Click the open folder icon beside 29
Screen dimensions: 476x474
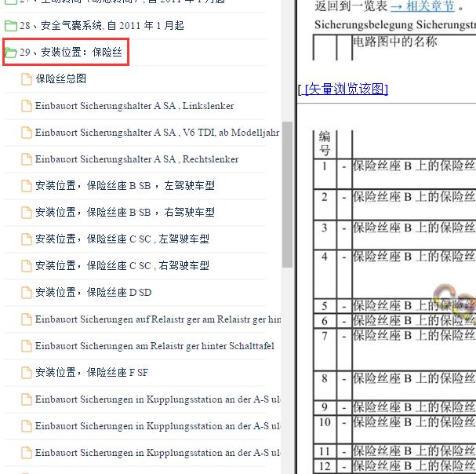point(11,53)
